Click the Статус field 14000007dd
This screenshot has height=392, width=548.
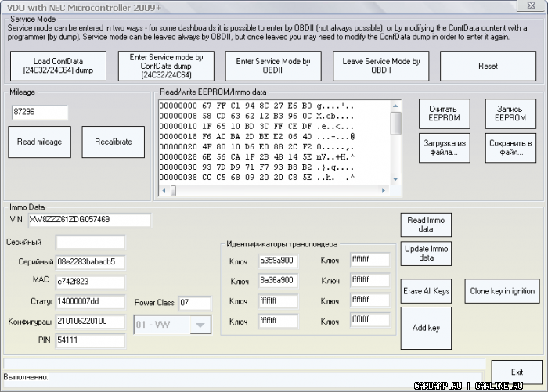point(90,302)
